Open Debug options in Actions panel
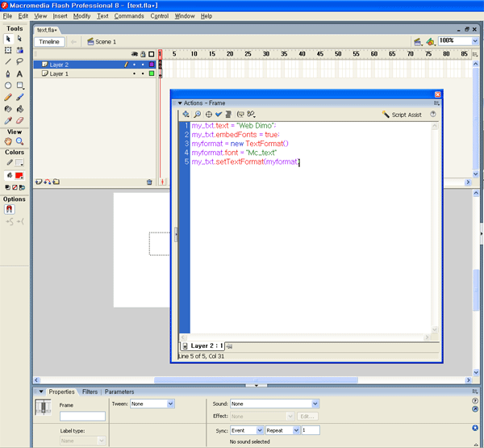 (x=251, y=115)
